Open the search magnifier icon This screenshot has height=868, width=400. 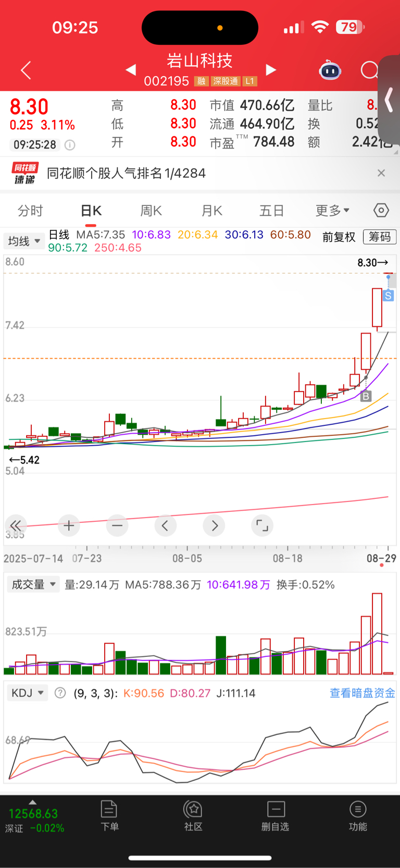click(370, 70)
